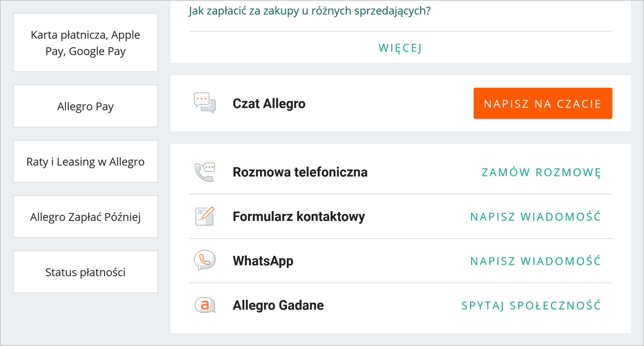This screenshot has height=346, width=644.
Task: Expand the list with WIĘCEJ
Action: (400, 48)
